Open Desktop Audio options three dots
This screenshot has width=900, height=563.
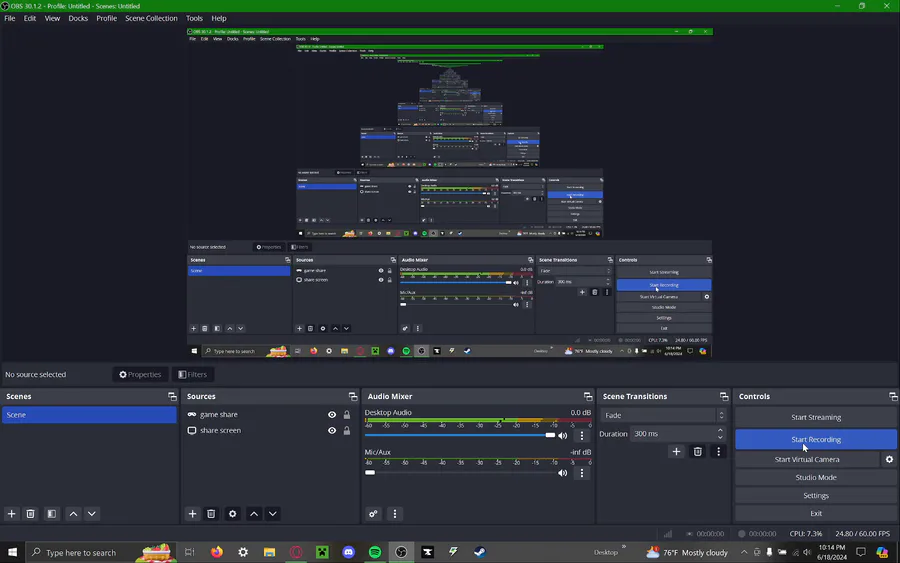[581, 436]
